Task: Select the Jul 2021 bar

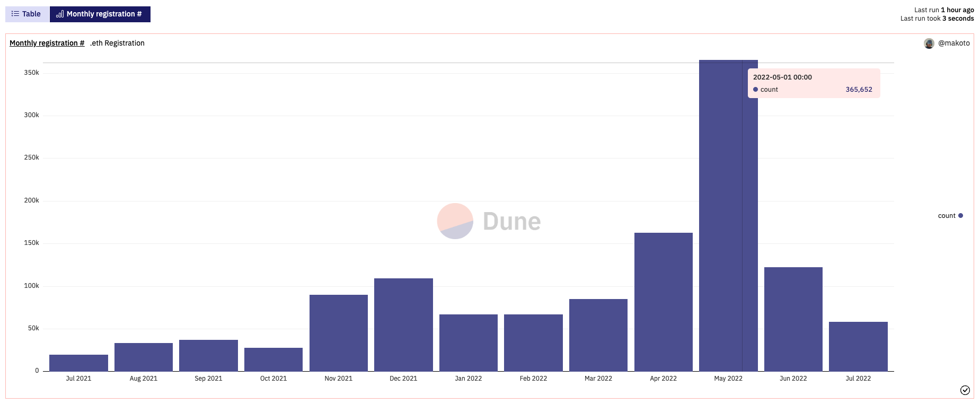Action: coord(78,363)
